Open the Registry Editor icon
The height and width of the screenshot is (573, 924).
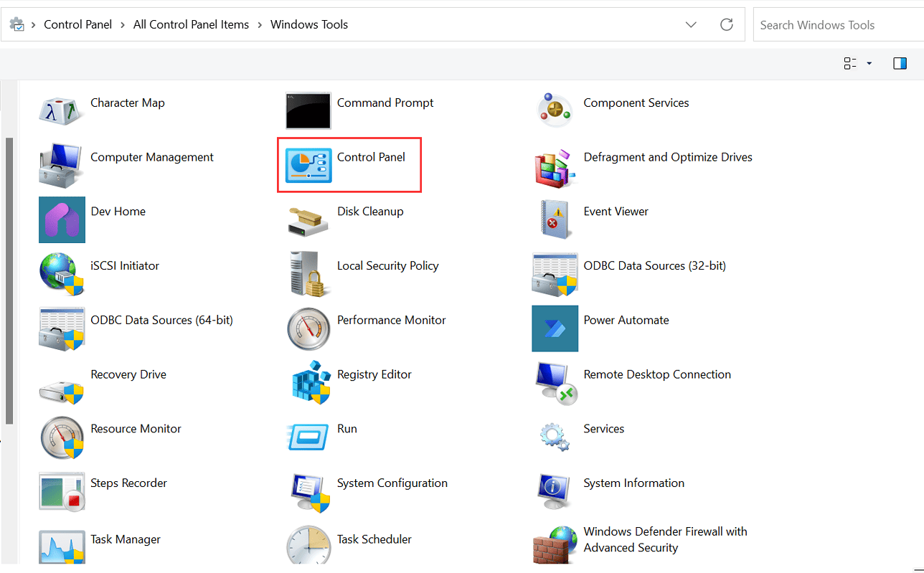click(308, 383)
